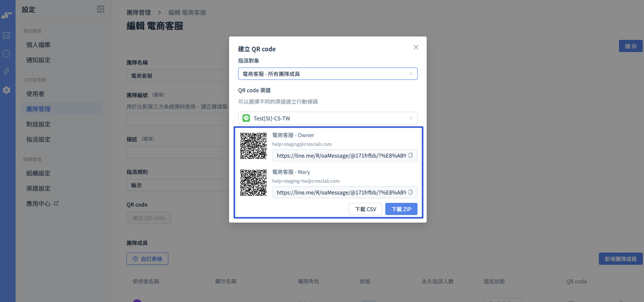Screen dimensions: 644x302
Task: Click 狀態 column header
Action: [365, 281]
